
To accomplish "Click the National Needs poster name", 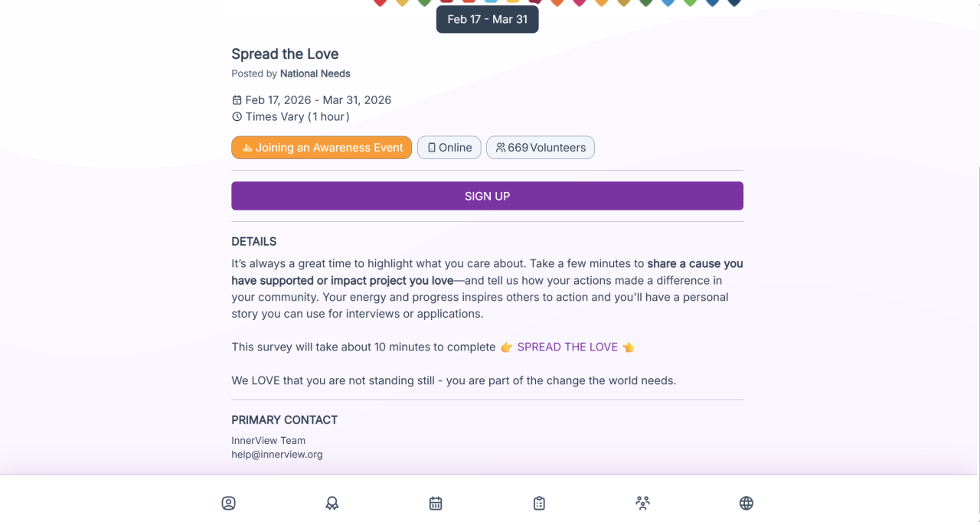I will [x=315, y=73].
